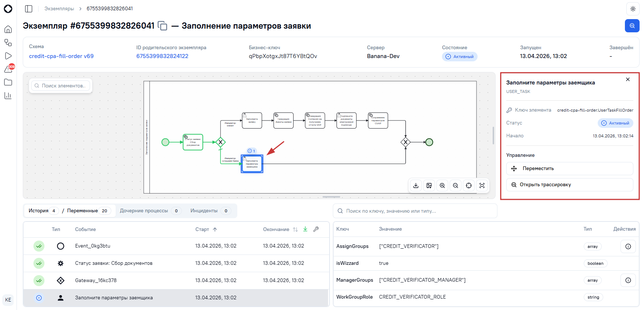Open the credit-cpa-fill-order v69 schema link
The image size is (644, 310).
pyautogui.click(x=61, y=56)
